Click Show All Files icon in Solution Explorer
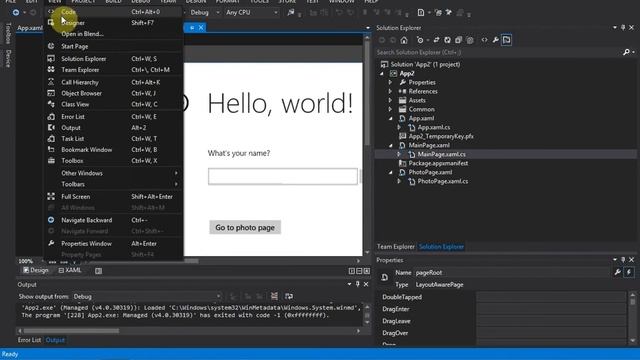 [x=470, y=40]
